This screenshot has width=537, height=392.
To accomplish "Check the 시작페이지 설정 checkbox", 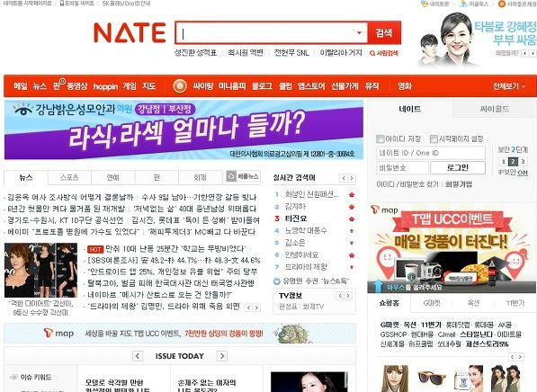I will tap(434, 139).
